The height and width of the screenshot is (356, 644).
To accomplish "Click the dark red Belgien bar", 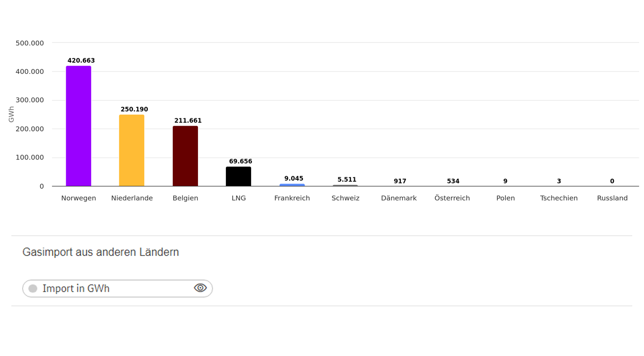I will point(185,156).
